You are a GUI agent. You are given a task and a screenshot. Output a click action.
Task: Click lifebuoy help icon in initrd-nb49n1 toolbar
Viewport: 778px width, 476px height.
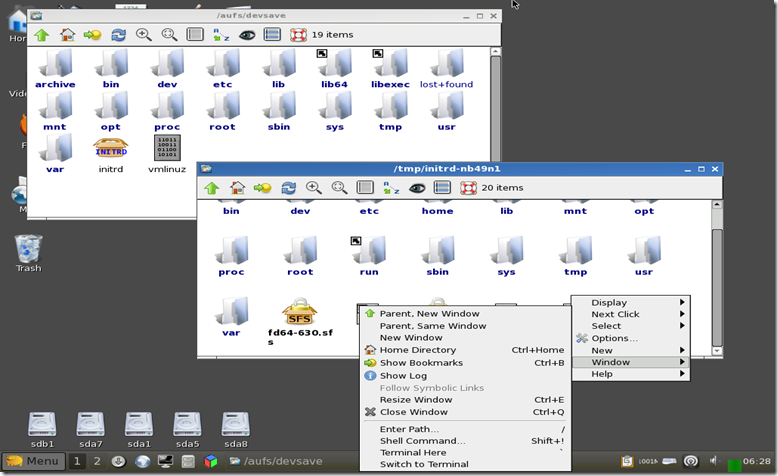(x=468, y=188)
